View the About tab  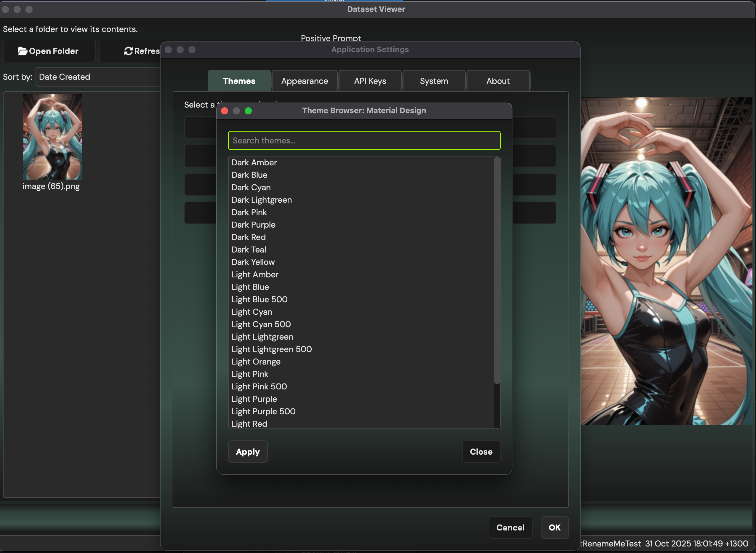(498, 81)
